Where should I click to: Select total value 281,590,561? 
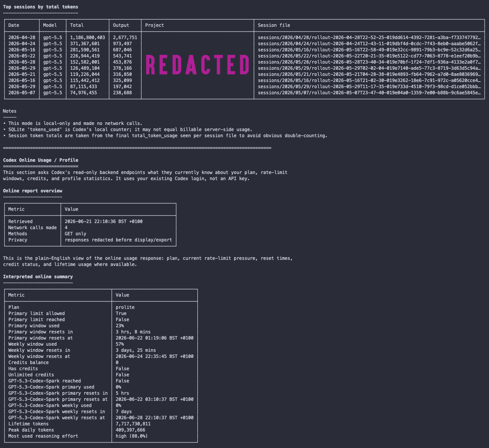[x=85, y=50]
